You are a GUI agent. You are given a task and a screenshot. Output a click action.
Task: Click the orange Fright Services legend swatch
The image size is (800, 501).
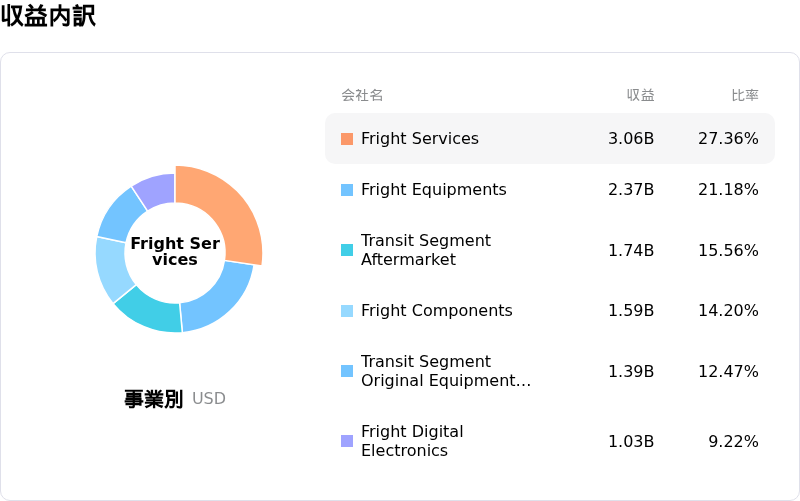(347, 139)
